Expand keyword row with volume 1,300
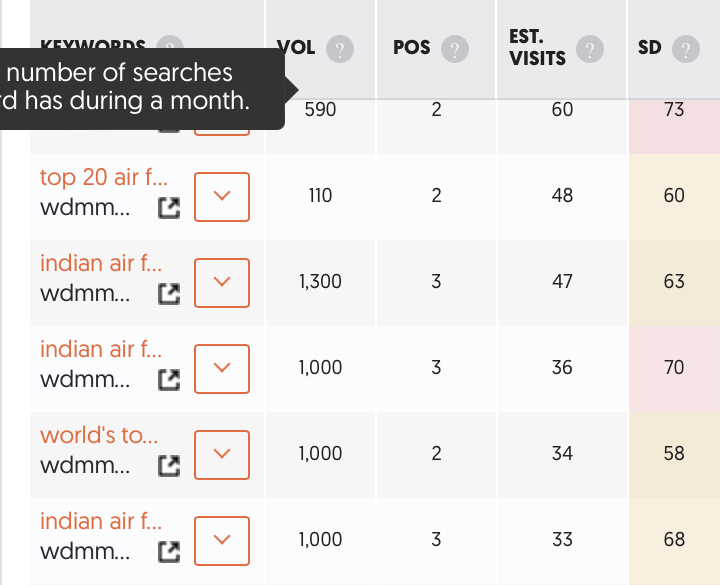The height and width of the screenshot is (585, 725). click(222, 283)
